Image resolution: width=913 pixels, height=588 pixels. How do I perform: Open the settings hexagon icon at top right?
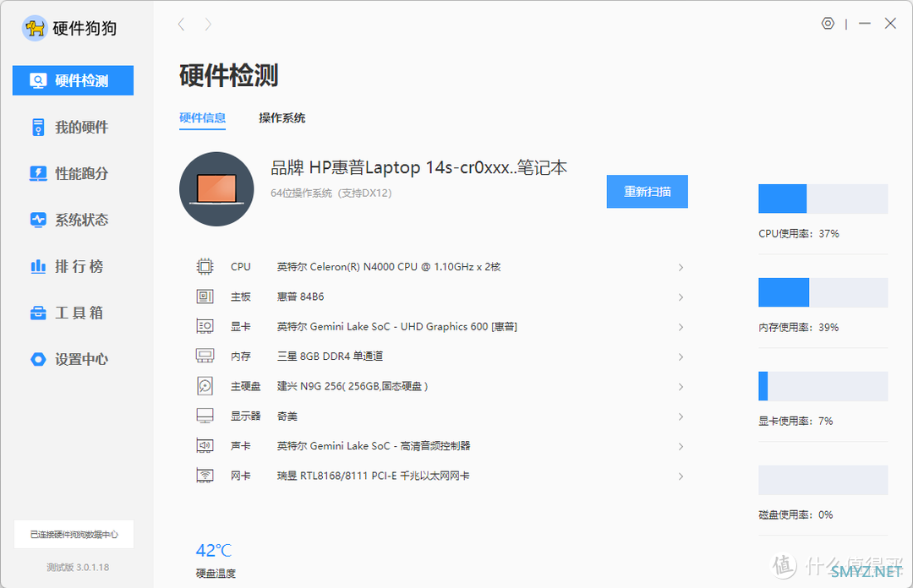click(828, 24)
